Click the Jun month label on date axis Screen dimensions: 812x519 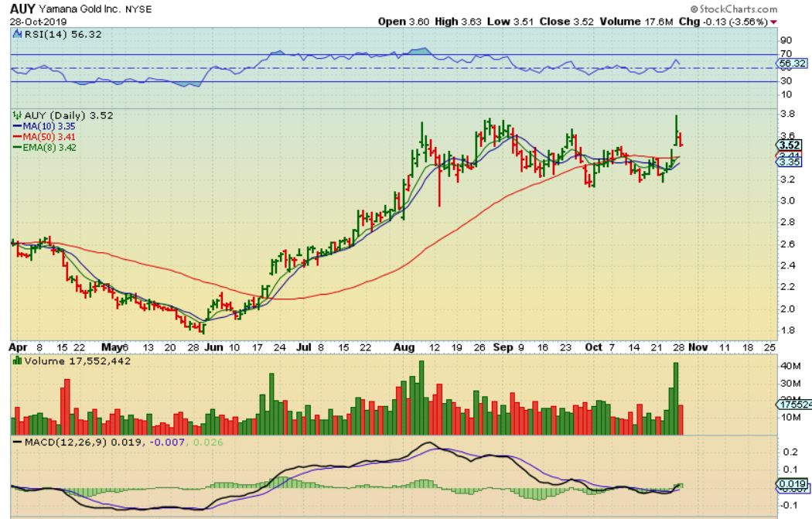(213, 347)
